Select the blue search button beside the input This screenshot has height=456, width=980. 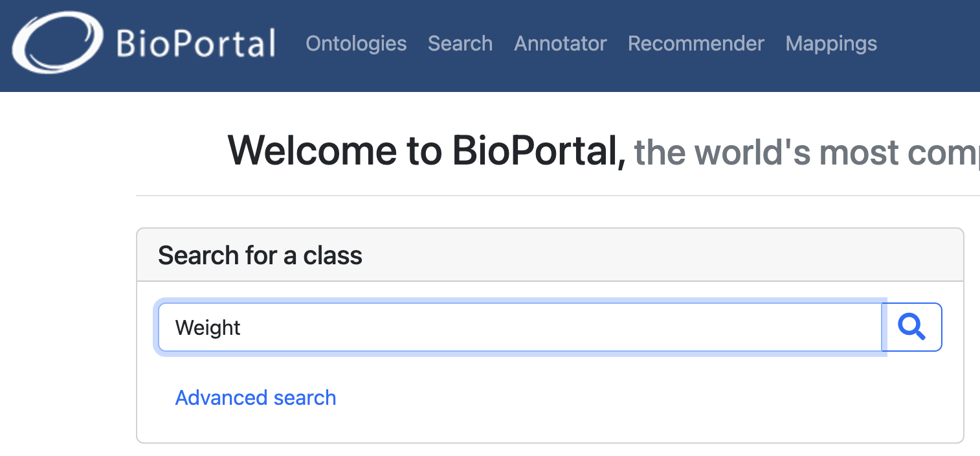click(913, 327)
